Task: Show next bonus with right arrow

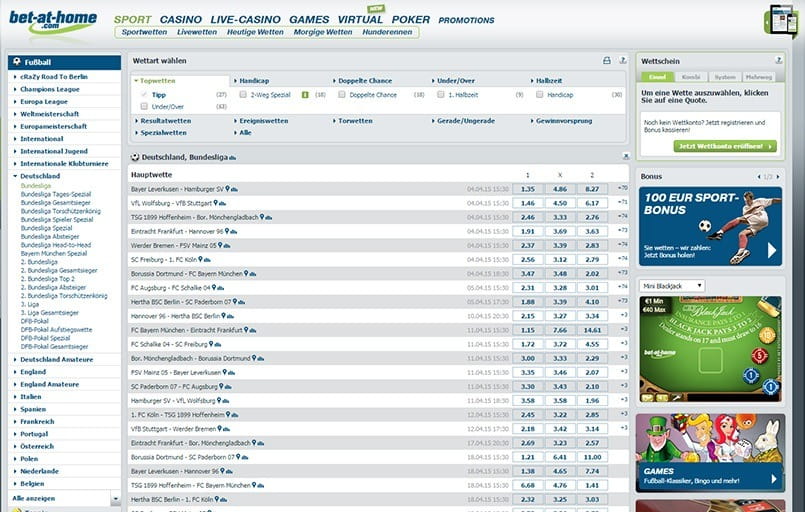Action: [x=778, y=177]
